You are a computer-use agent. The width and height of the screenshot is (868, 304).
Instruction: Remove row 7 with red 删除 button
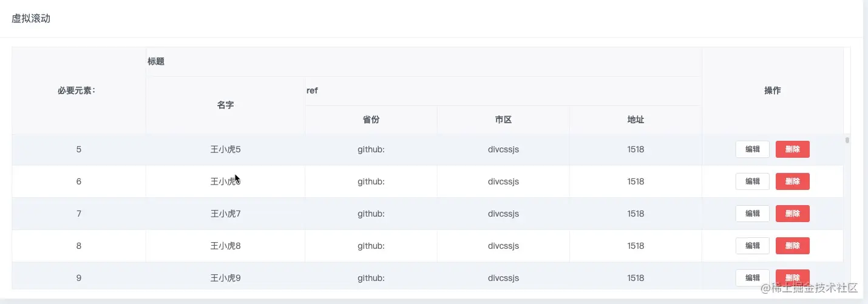[793, 214]
